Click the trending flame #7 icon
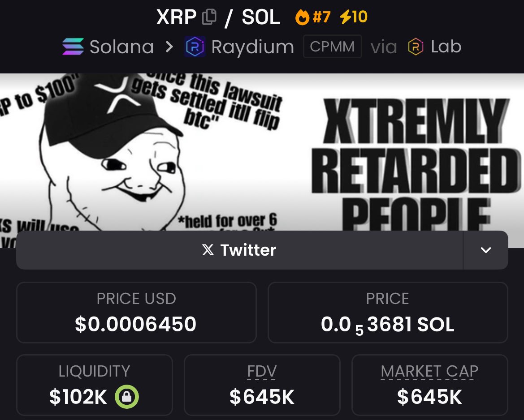The width and height of the screenshot is (524, 420). pos(302,17)
